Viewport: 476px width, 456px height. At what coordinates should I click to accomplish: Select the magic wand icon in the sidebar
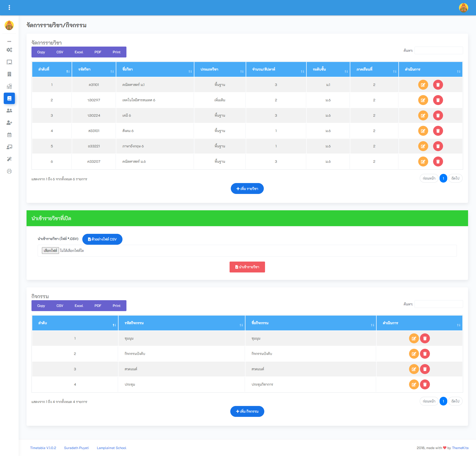tap(9, 159)
